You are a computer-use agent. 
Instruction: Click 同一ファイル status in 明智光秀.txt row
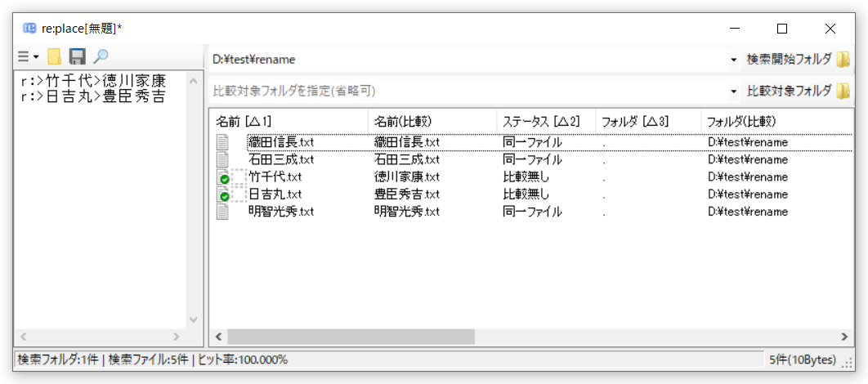click(x=533, y=212)
